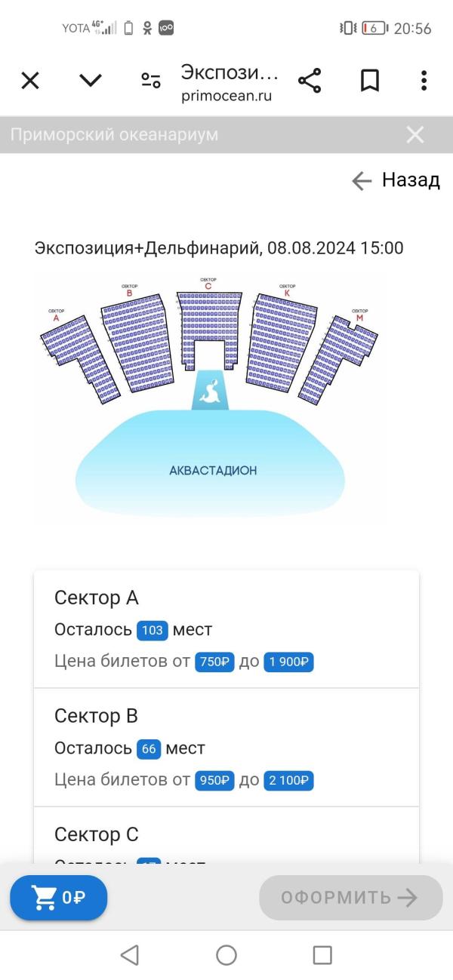Tap the Android back navigation triangle
This screenshot has height=980, width=453.
(x=130, y=955)
